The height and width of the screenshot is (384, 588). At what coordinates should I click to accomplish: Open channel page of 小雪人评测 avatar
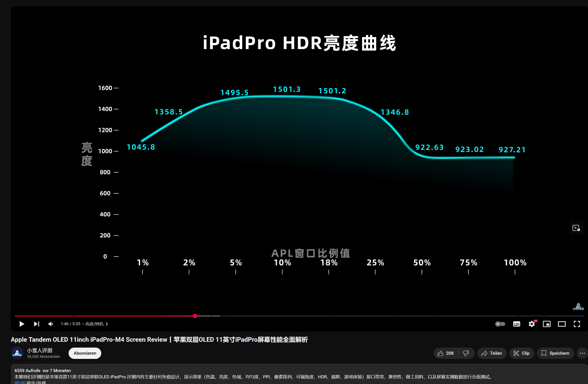point(17,353)
